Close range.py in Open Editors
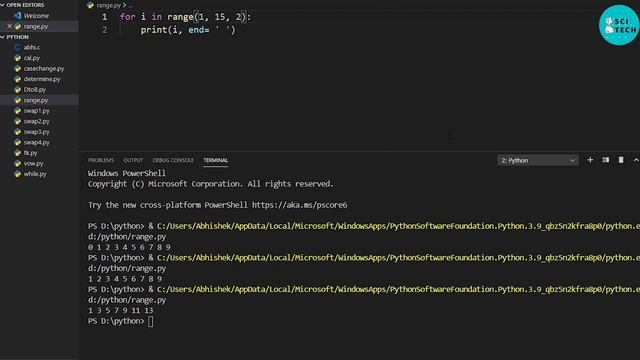 point(9,26)
